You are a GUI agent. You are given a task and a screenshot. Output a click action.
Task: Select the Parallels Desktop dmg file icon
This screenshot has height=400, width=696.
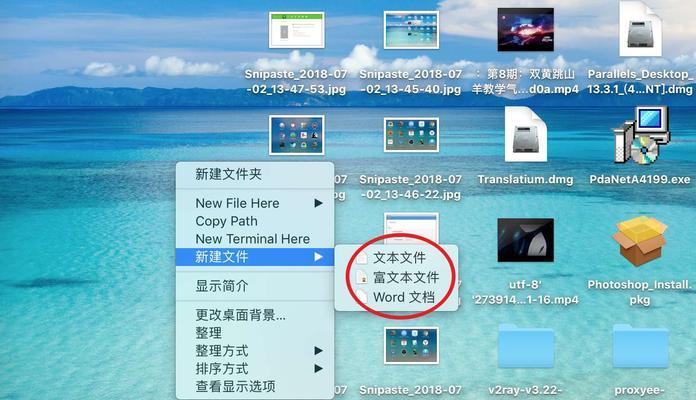point(640,30)
